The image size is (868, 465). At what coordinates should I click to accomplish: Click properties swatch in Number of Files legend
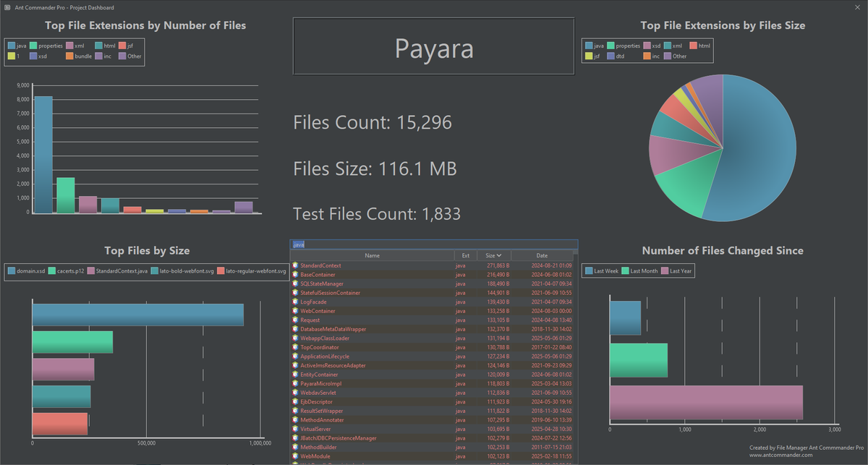[33, 46]
